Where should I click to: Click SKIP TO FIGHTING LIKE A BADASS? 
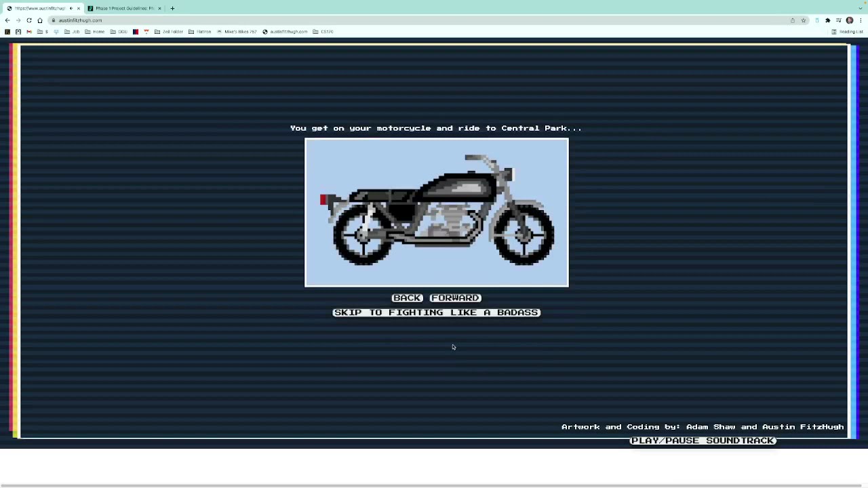(437, 312)
